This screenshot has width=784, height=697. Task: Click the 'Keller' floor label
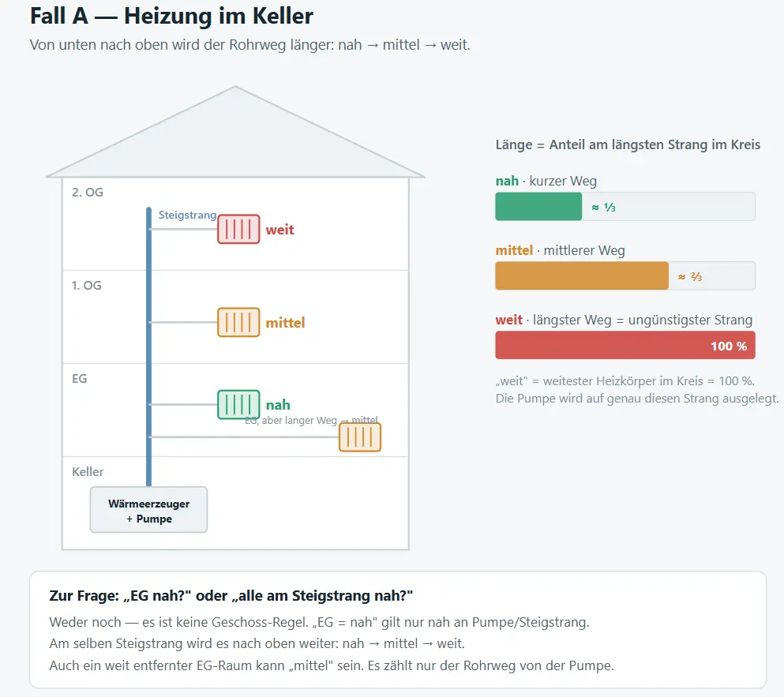click(x=88, y=471)
